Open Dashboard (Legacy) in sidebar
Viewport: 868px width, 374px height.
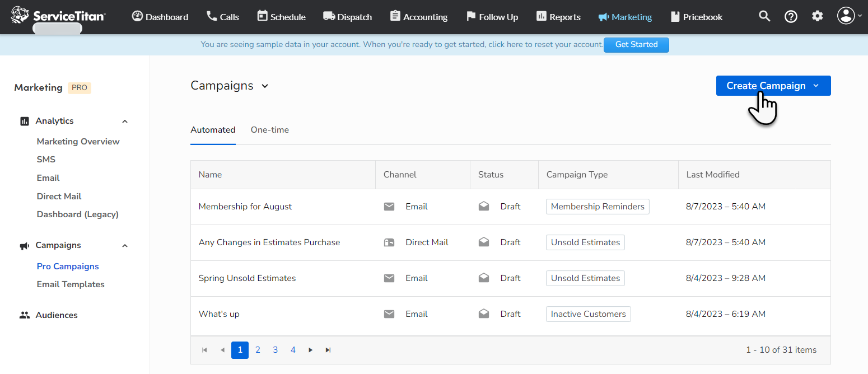78,214
